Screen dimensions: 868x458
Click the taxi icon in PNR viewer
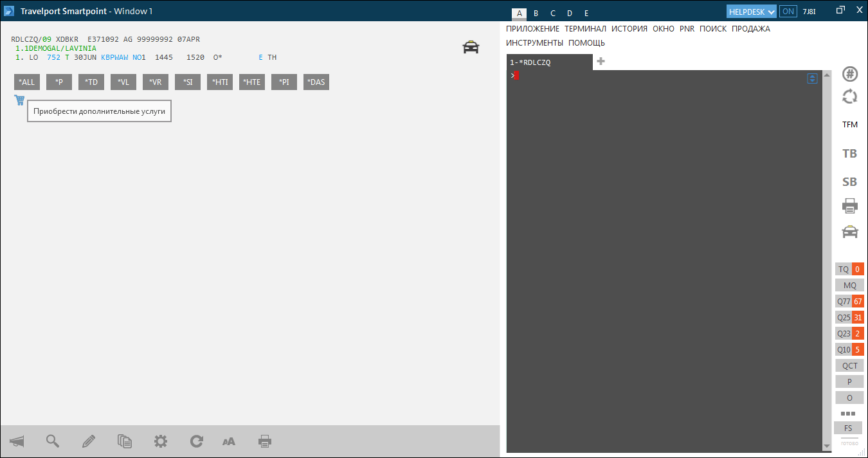[x=471, y=47]
